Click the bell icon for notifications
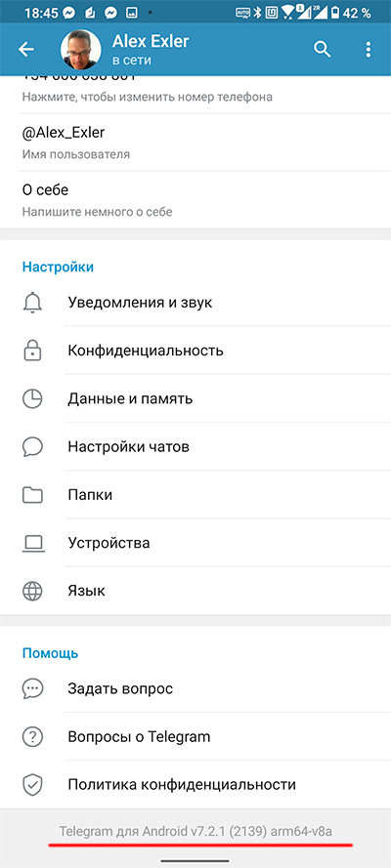391x868 pixels. pyautogui.click(x=32, y=303)
